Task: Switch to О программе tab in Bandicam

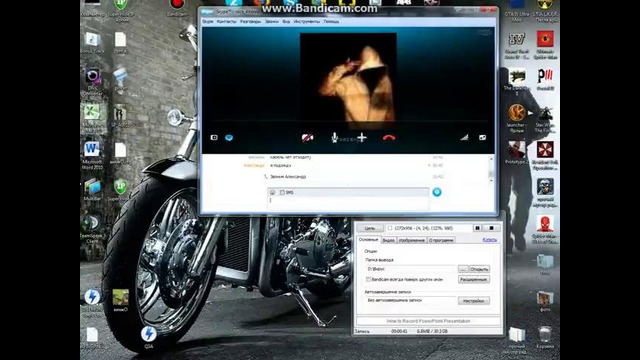Action: (441, 240)
